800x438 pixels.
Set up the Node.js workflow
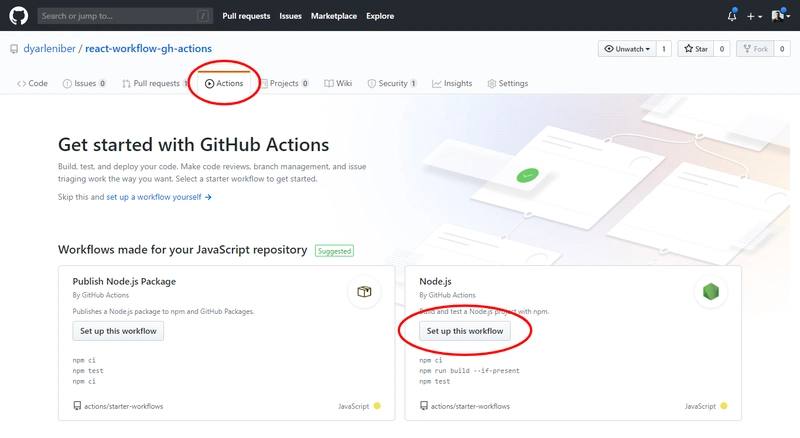point(465,331)
